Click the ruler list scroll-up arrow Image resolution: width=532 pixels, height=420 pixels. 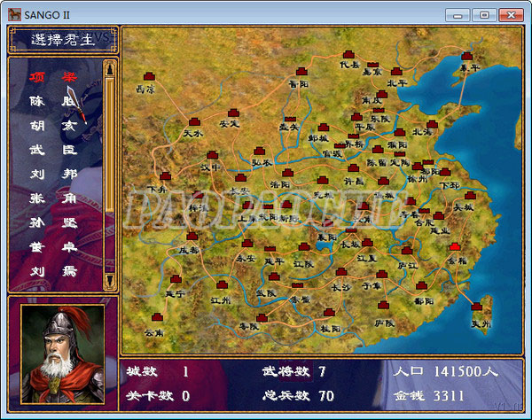pos(110,69)
